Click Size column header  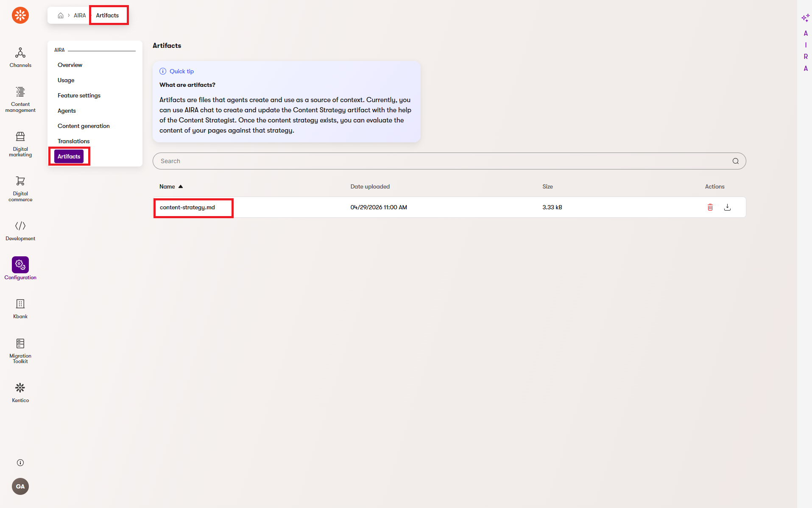click(x=547, y=186)
